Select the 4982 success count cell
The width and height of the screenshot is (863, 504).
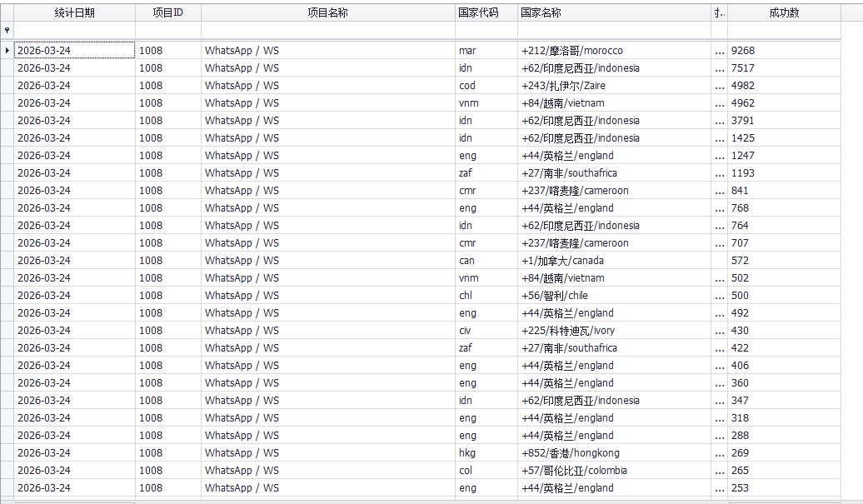pyautogui.click(x=784, y=85)
